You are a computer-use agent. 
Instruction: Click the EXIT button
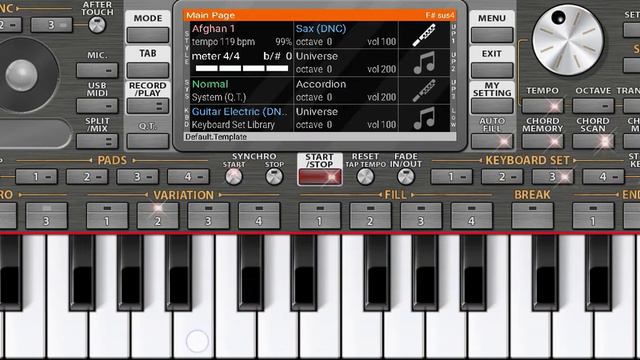pos(492,70)
